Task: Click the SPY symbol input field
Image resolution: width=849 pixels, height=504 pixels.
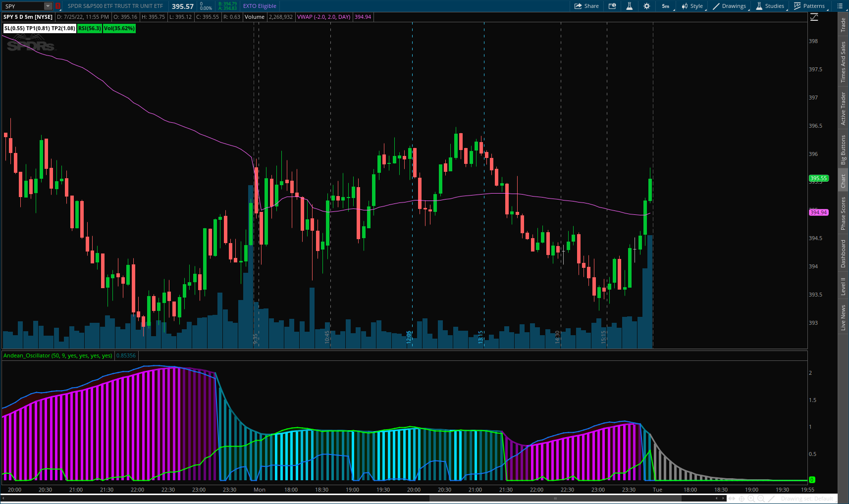Action: coord(23,6)
